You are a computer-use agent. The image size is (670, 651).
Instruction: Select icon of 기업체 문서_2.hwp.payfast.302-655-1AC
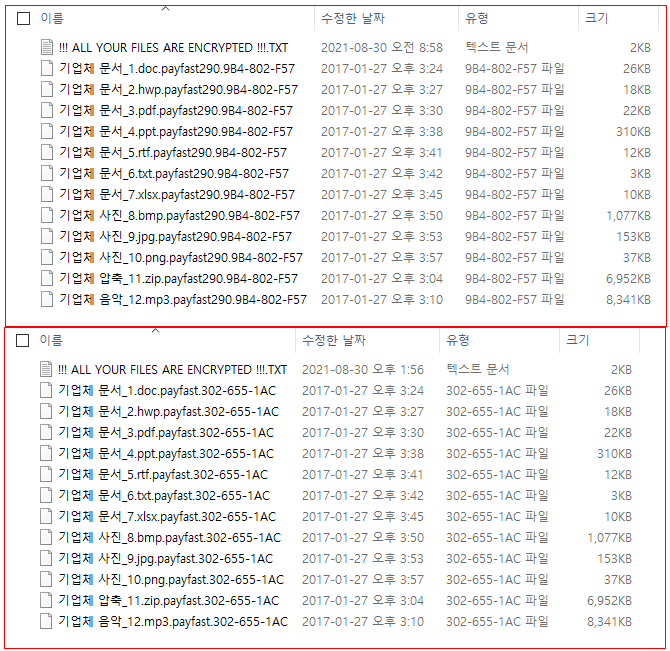(46, 411)
